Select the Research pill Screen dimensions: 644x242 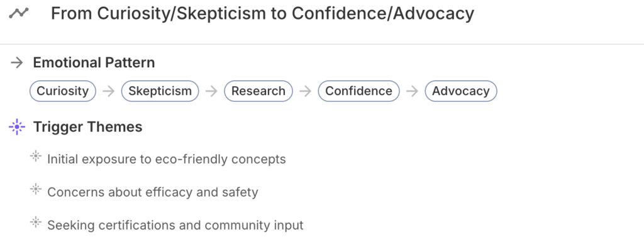(x=258, y=91)
